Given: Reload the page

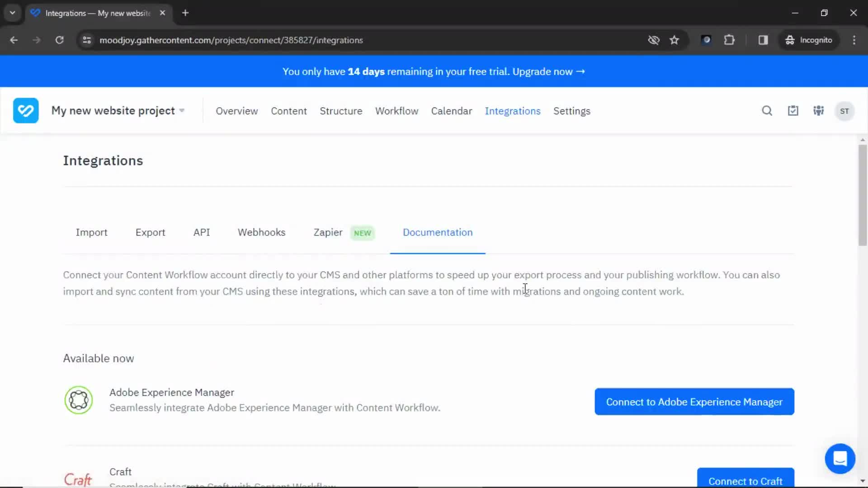Looking at the screenshot, I should [x=59, y=40].
